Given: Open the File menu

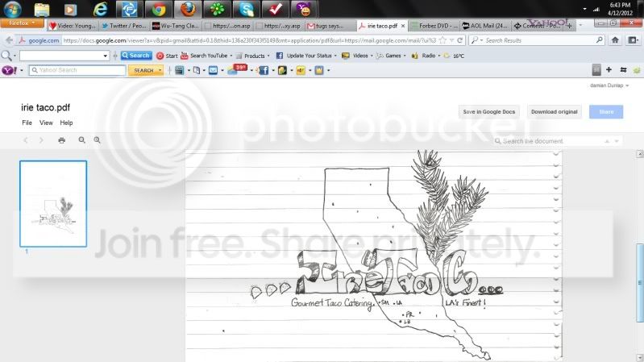Looking at the screenshot, I should (x=27, y=123).
